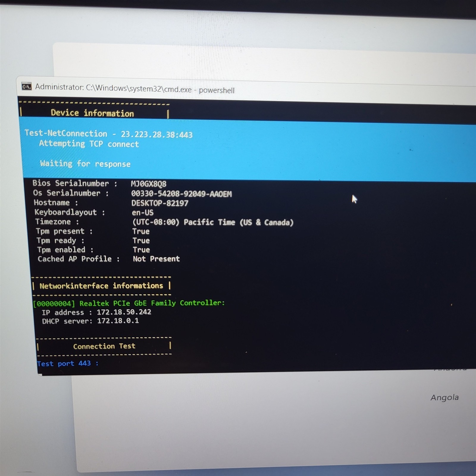The height and width of the screenshot is (476, 476).
Task: Select the OS serial 00330-54208-92049-AAOEM
Action: (x=181, y=194)
